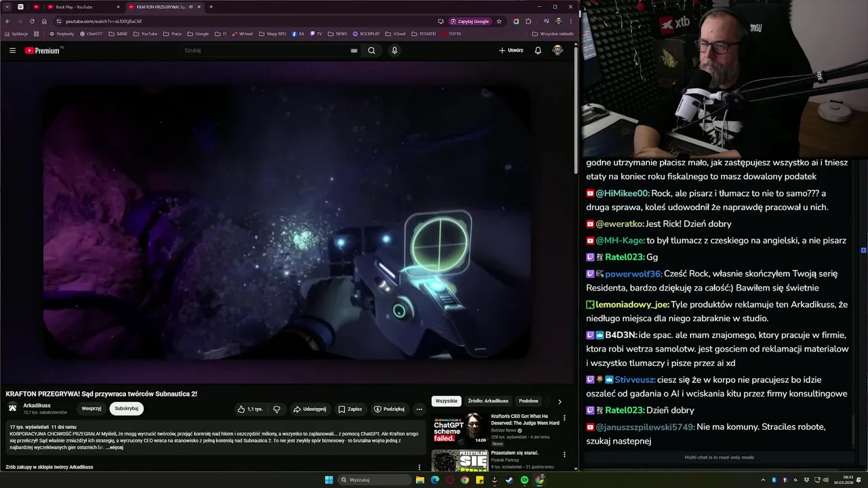Click the Podziękuj thanks button

click(x=389, y=409)
